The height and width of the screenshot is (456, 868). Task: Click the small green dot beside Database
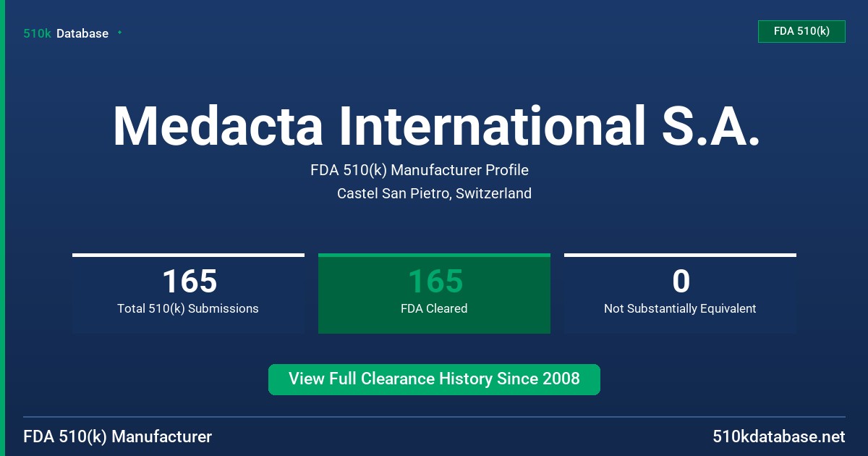pos(119,33)
